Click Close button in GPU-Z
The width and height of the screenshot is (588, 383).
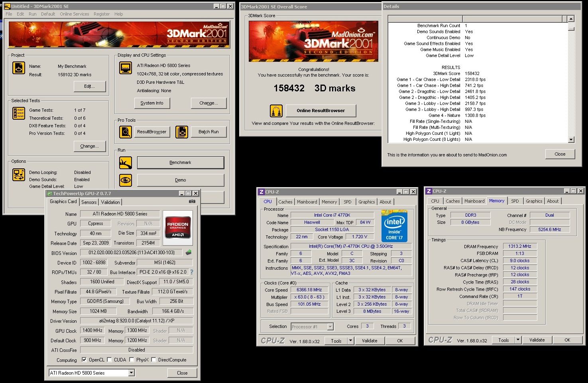pos(182,373)
